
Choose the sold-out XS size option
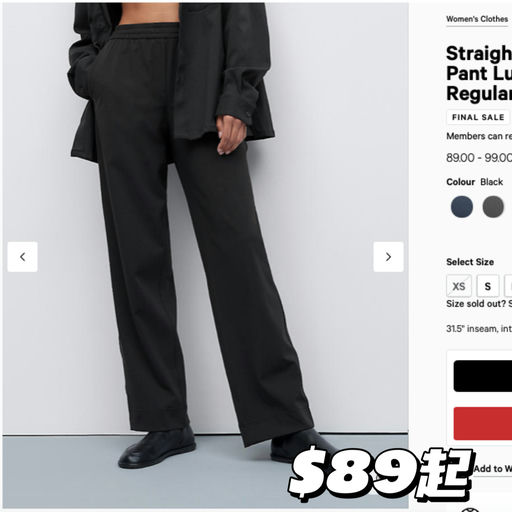(459, 286)
